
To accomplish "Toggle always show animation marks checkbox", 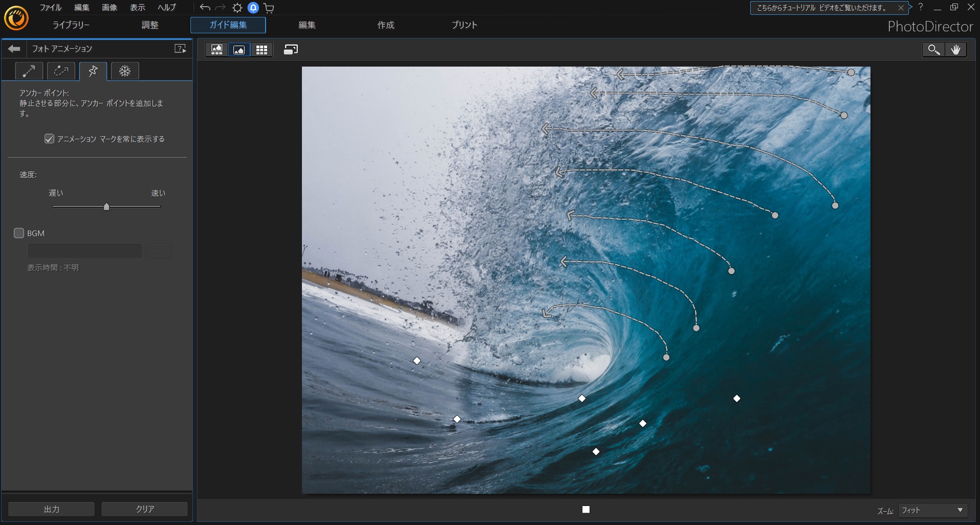I will click(49, 139).
